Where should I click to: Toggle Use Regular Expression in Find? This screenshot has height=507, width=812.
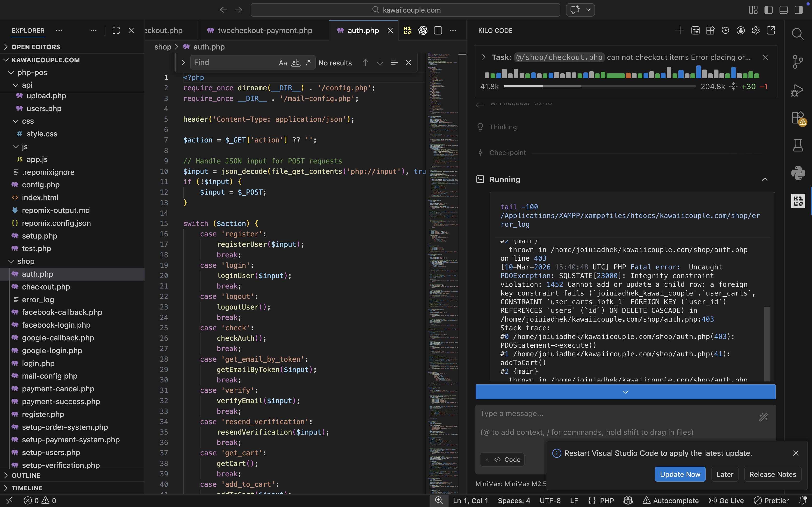pos(308,63)
